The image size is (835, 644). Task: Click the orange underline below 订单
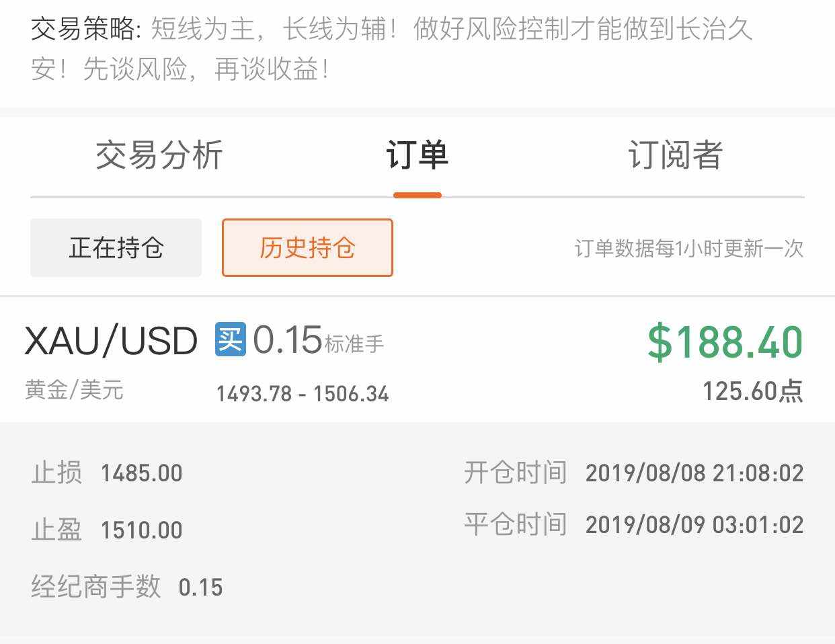[417, 196]
